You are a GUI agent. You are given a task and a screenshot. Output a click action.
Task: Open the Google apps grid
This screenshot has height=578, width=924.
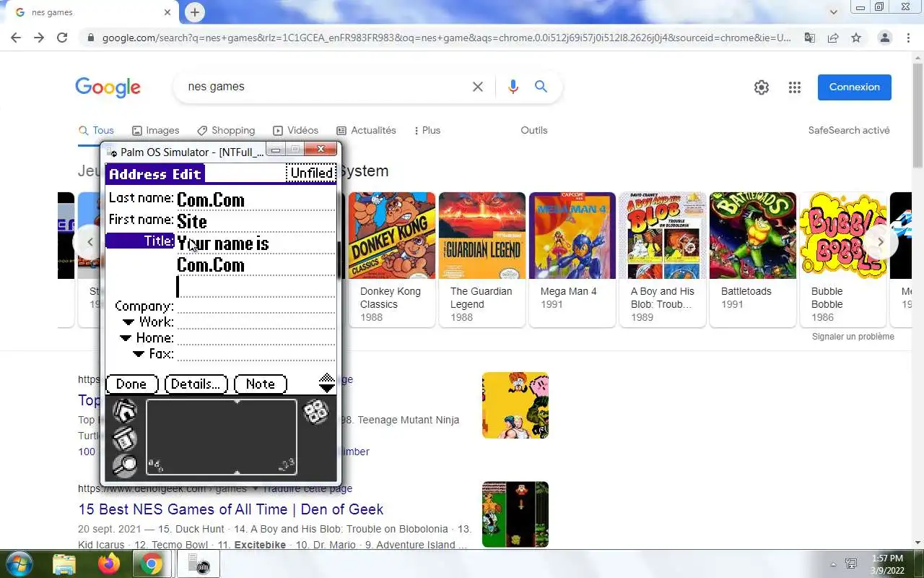coord(795,87)
